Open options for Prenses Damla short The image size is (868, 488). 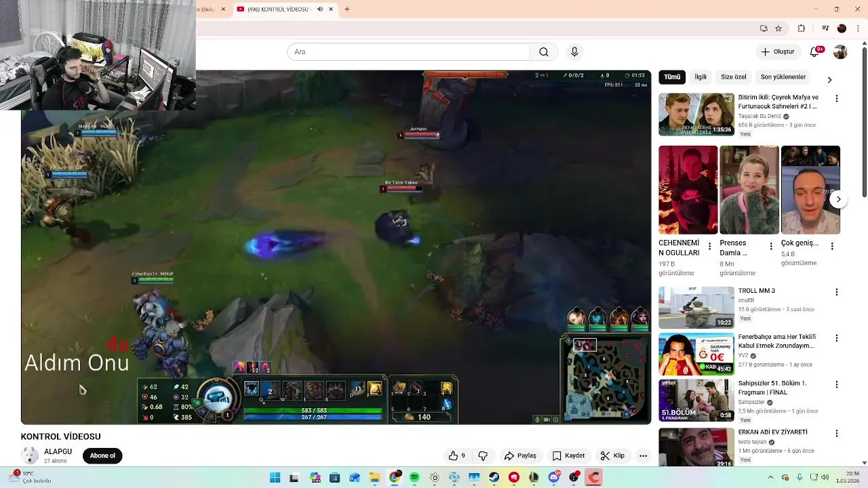tap(771, 246)
